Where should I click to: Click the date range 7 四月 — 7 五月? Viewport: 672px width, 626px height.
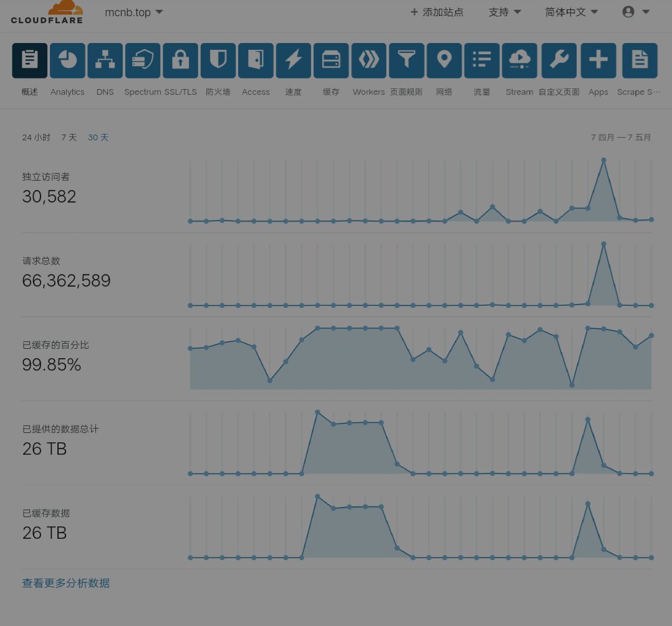pyautogui.click(x=621, y=138)
